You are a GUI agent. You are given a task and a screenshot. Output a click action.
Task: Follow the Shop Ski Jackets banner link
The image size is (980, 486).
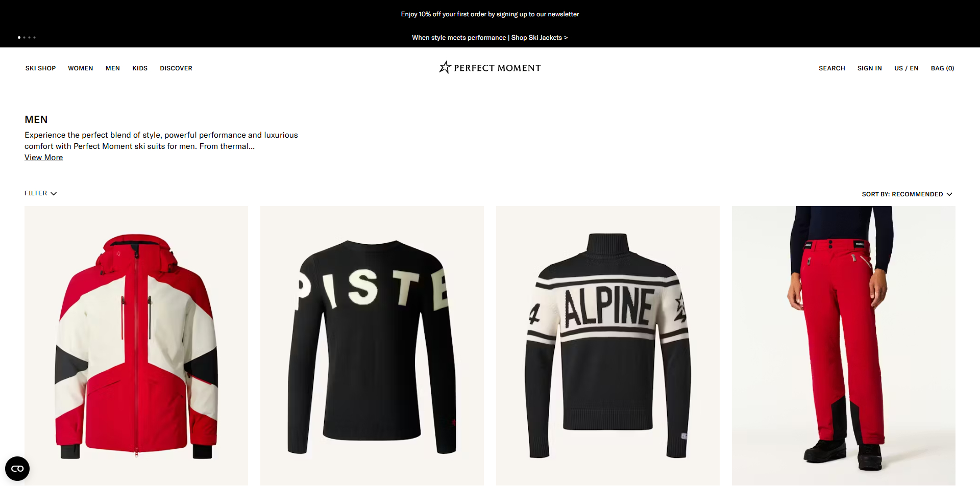pos(540,38)
